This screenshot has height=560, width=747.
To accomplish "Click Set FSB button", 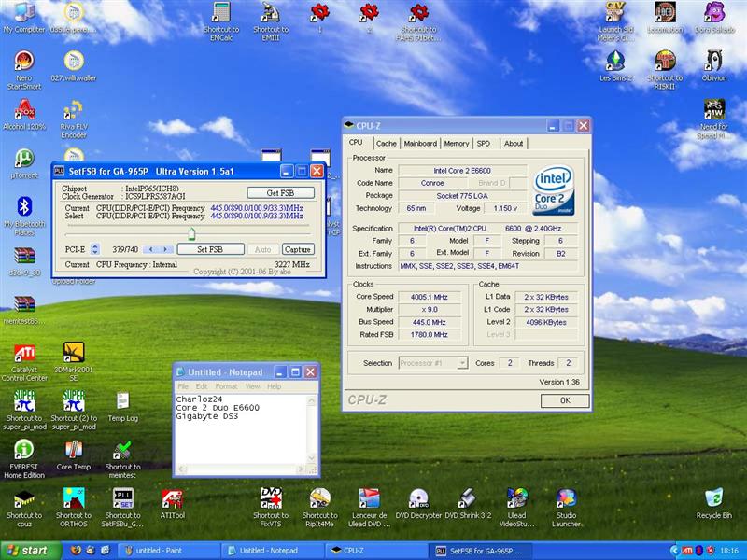I will tap(210, 249).
